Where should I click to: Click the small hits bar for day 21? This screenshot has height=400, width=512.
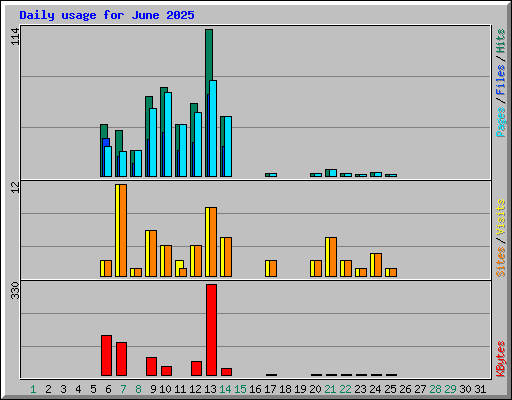(x=327, y=173)
